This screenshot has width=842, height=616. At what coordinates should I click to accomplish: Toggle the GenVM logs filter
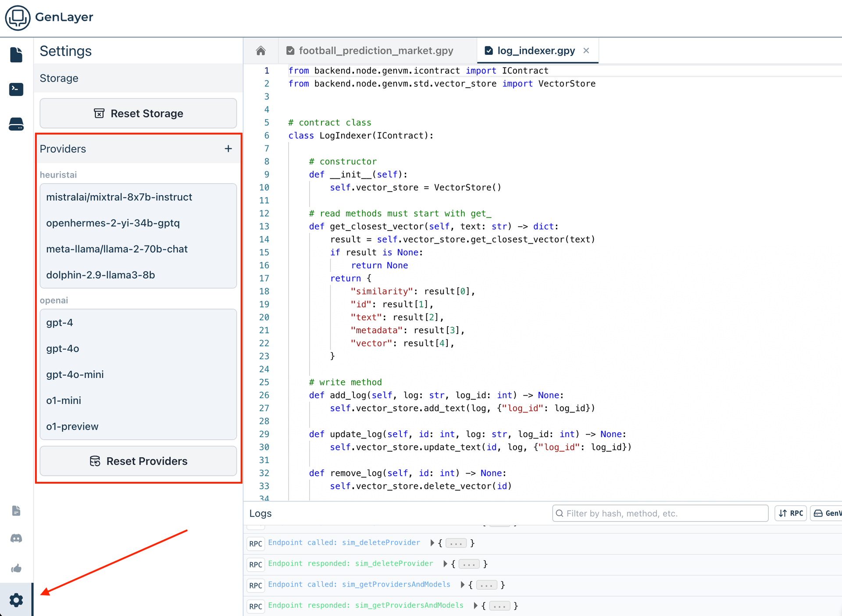click(x=827, y=513)
